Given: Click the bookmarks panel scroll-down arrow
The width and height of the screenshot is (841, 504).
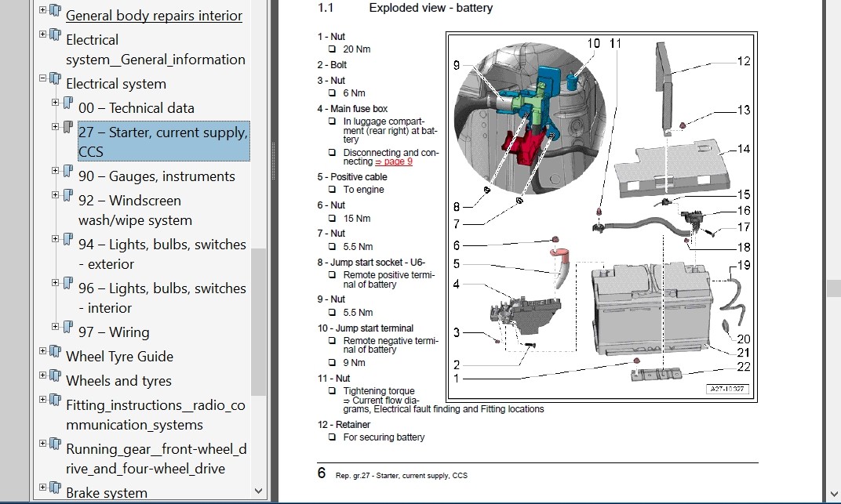Looking at the screenshot, I should point(259,491).
